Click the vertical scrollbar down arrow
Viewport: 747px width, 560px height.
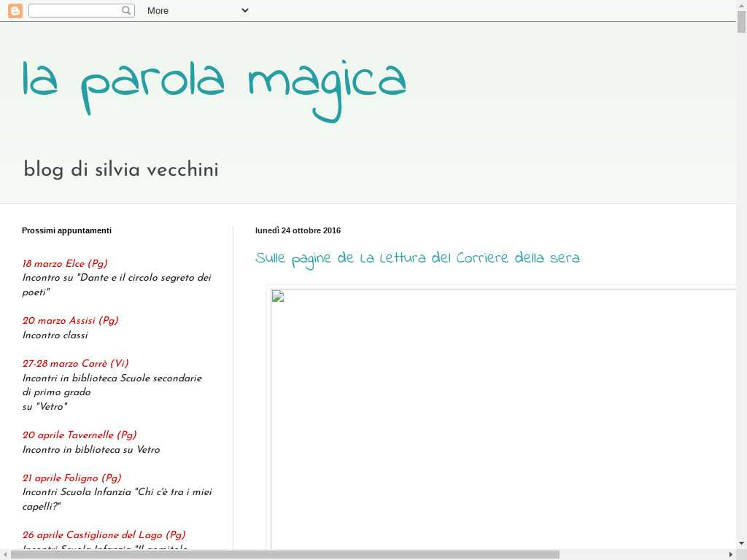pyautogui.click(x=741, y=543)
